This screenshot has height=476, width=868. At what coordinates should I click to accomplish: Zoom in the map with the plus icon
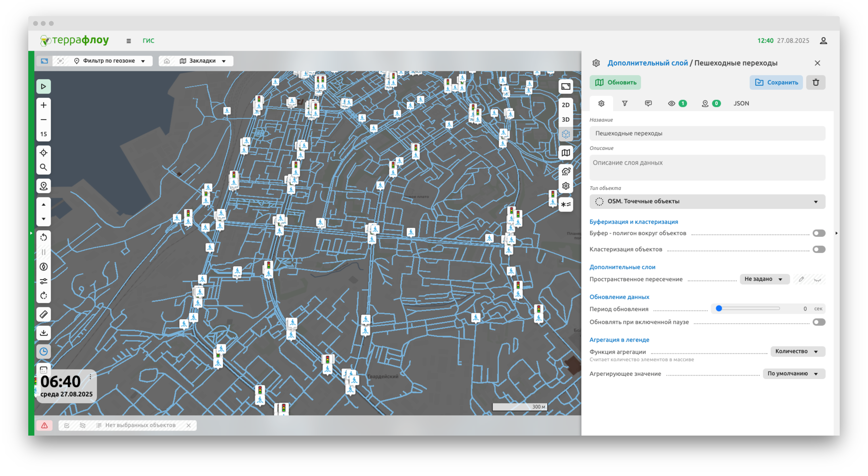pyautogui.click(x=43, y=105)
